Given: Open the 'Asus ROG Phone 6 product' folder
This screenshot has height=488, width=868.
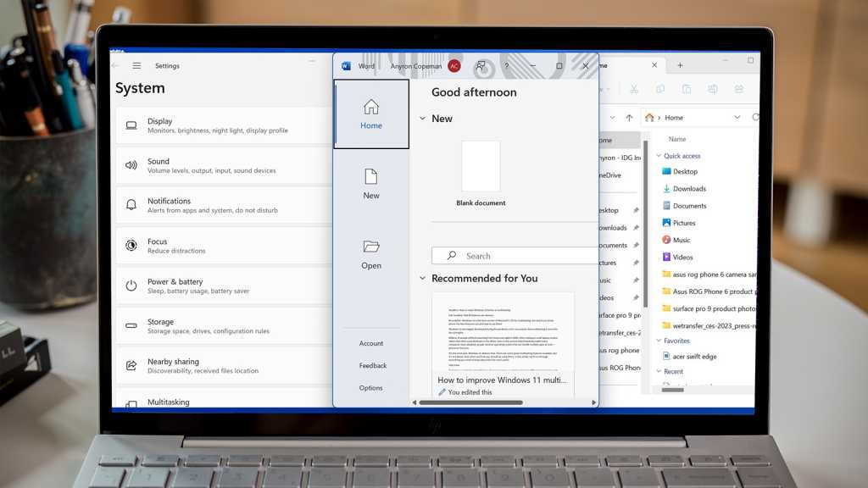Looking at the screenshot, I should pyautogui.click(x=709, y=291).
